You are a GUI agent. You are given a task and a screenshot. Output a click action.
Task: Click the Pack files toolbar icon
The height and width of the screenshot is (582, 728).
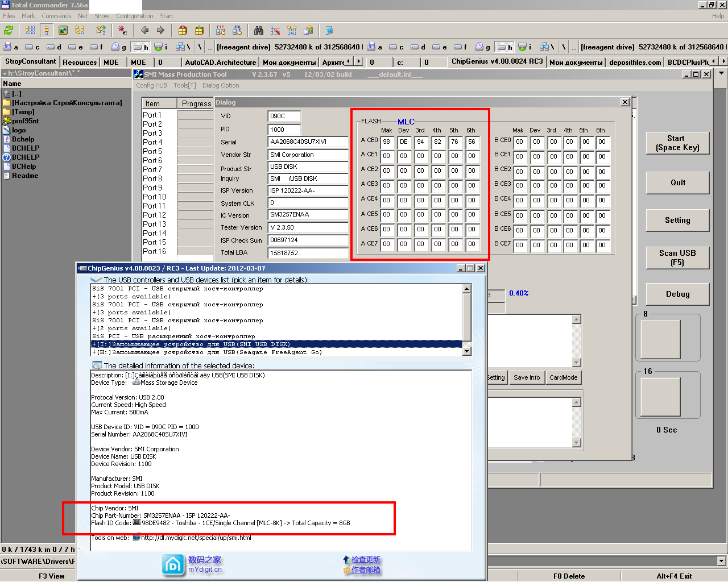[183, 30]
